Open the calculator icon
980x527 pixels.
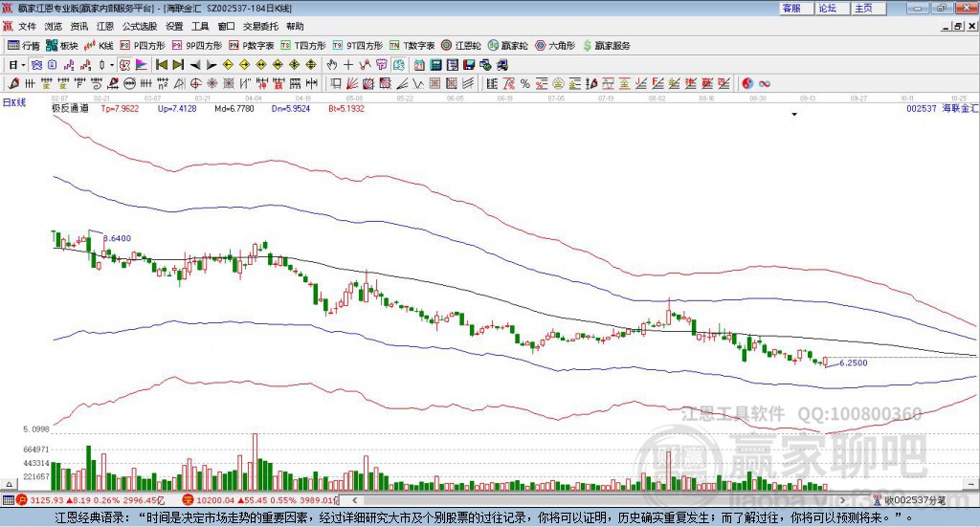point(435,65)
